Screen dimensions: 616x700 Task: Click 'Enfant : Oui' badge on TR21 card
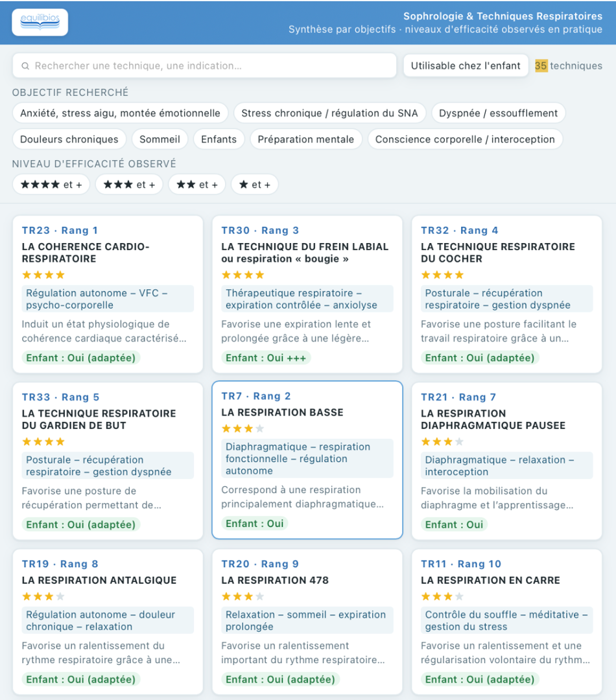click(x=454, y=524)
